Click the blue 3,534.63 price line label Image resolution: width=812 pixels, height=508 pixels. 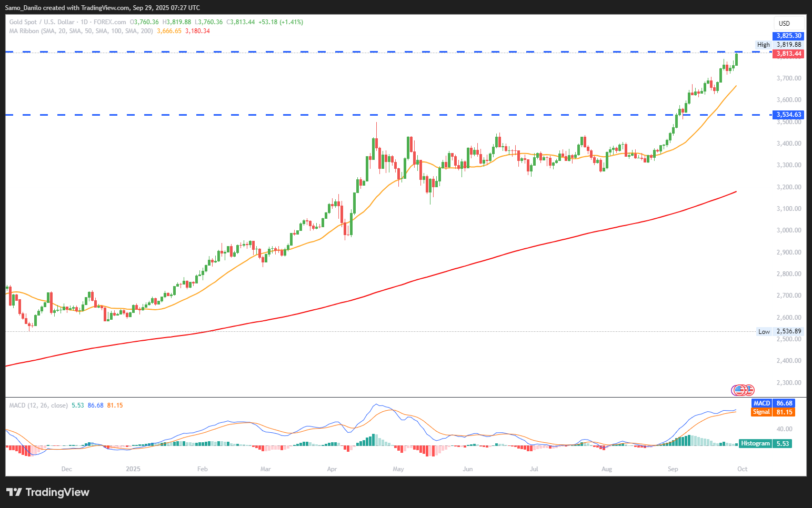coord(788,115)
